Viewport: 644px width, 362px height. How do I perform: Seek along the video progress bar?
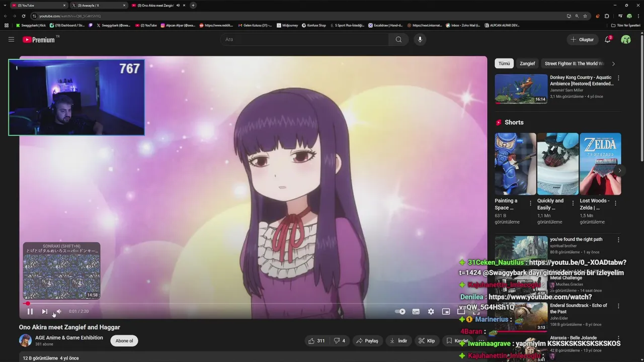(253, 303)
